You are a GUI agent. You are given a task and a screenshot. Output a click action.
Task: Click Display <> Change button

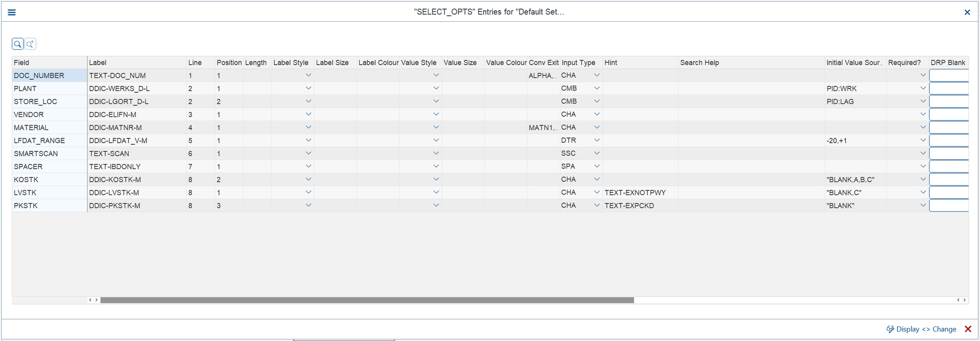pyautogui.click(x=926, y=329)
